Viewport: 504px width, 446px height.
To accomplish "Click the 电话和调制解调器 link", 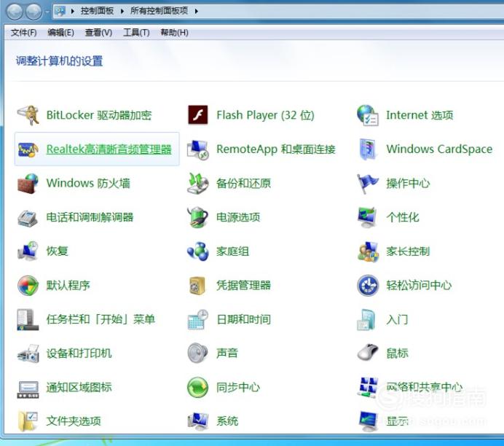I will click(x=90, y=217).
